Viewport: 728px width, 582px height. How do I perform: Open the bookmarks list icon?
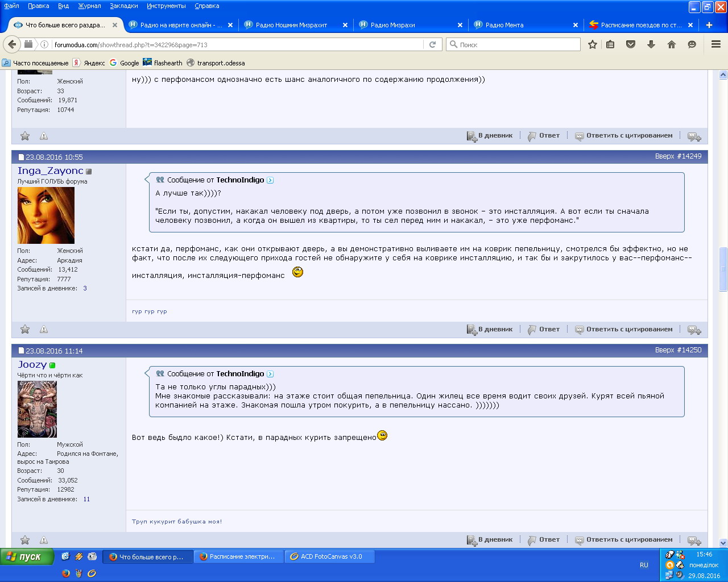point(610,44)
